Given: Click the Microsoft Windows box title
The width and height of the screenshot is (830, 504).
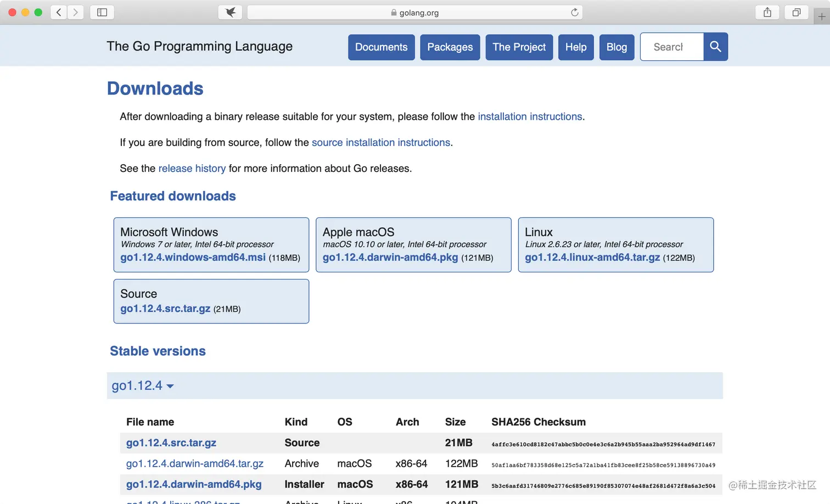Looking at the screenshot, I should (x=169, y=232).
